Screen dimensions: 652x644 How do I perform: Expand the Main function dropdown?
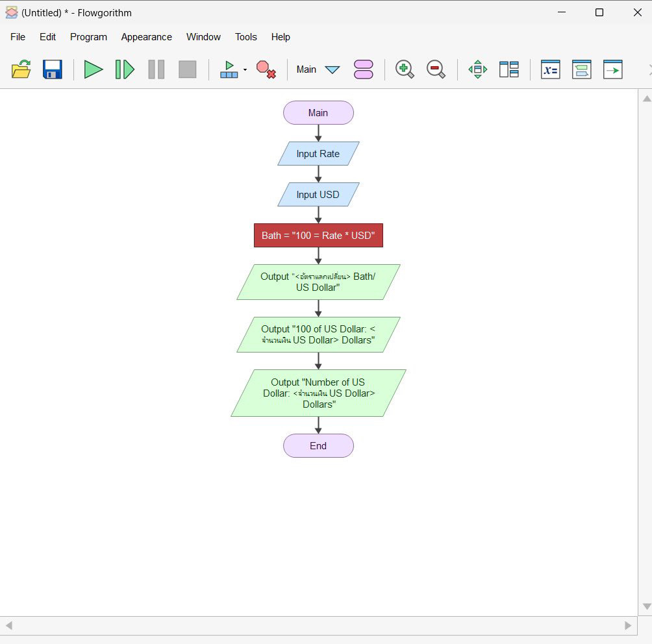tap(332, 69)
